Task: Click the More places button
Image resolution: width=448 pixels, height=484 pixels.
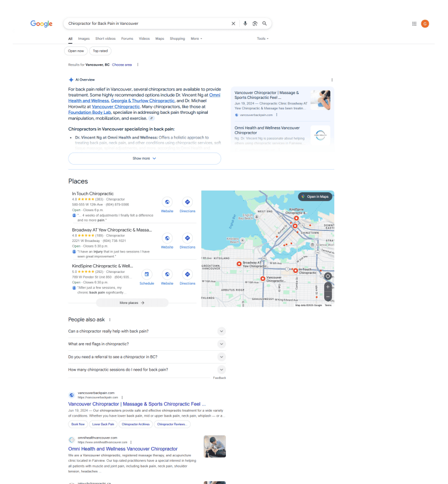Action: pos(132,302)
